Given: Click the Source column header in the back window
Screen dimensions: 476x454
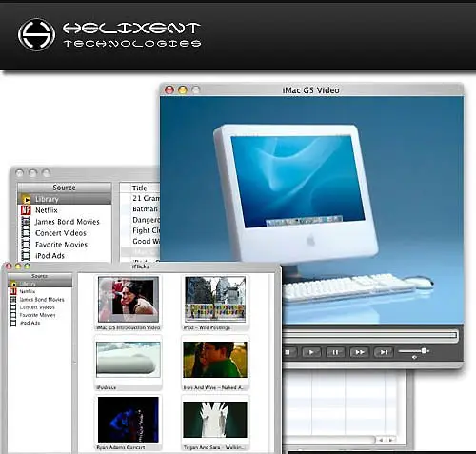Looking at the screenshot, I should tap(65, 188).
